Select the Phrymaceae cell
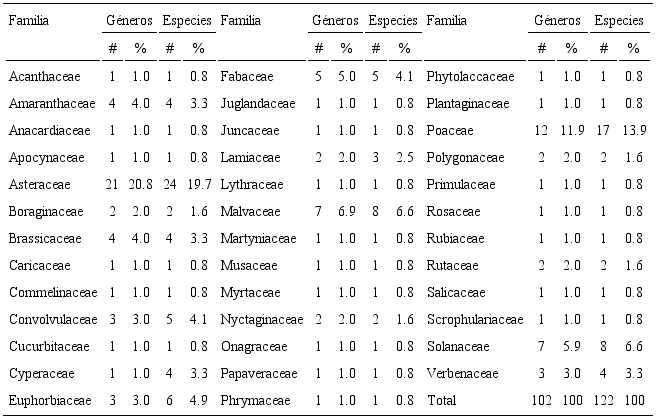Viewport: 656px width, 419px height. click(x=246, y=400)
